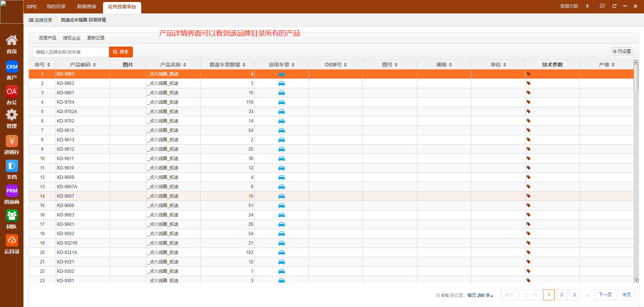Open the CRM 客户 module
644x307 pixels.
click(x=12, y=70)
